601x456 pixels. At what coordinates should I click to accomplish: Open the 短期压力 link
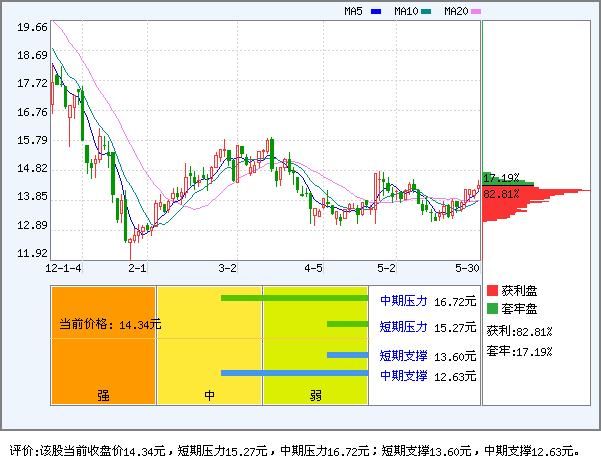point(403,326)
